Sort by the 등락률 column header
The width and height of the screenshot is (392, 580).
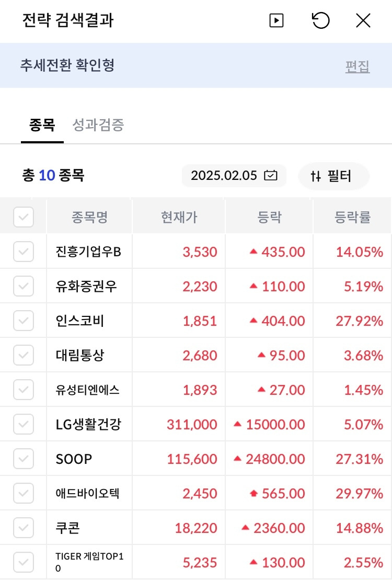352,218
